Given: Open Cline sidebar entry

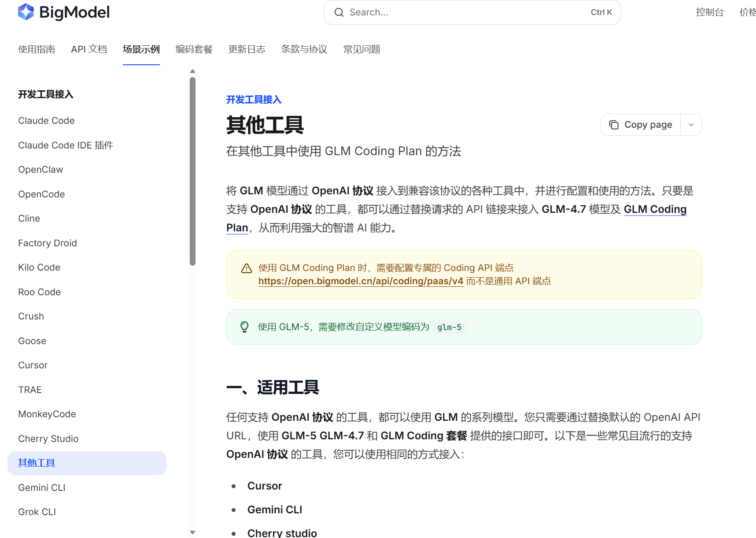Looking at the screenshot, I should click(29, 219).
